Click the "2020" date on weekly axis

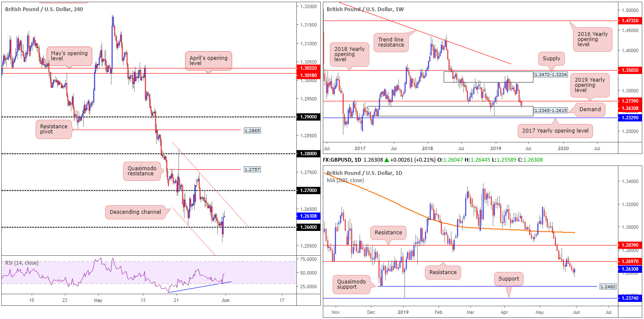click(563, 148)
